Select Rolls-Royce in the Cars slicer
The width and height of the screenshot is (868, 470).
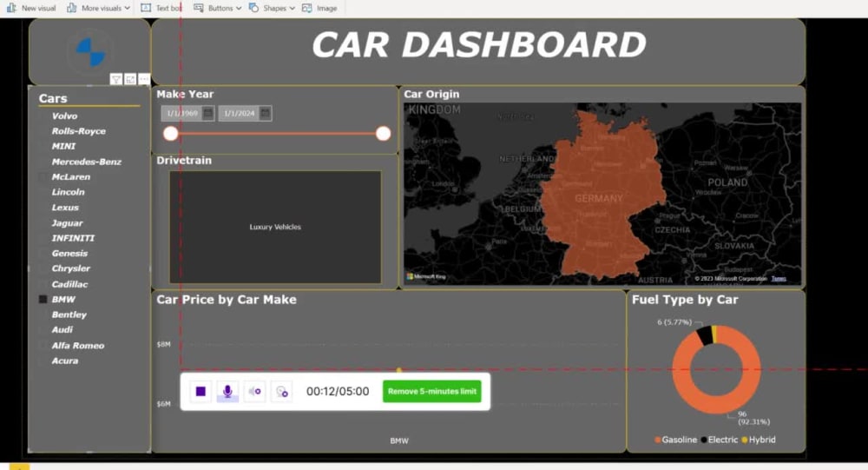(78, 131)
